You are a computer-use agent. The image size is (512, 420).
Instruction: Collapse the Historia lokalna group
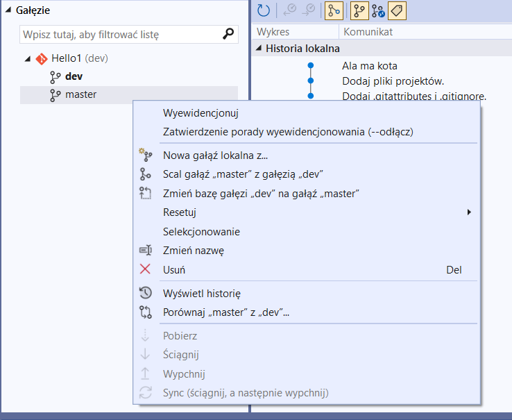pos(259,49)
